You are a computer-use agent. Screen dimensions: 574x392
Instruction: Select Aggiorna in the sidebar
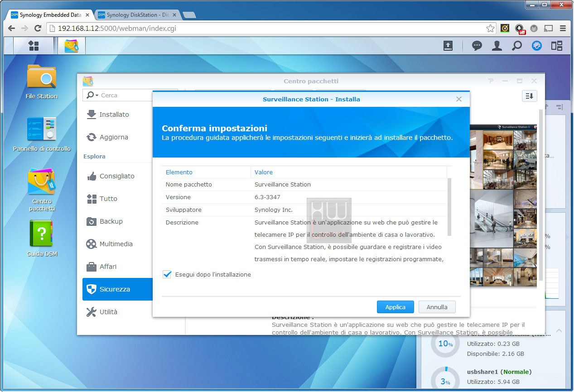(117, 137)
